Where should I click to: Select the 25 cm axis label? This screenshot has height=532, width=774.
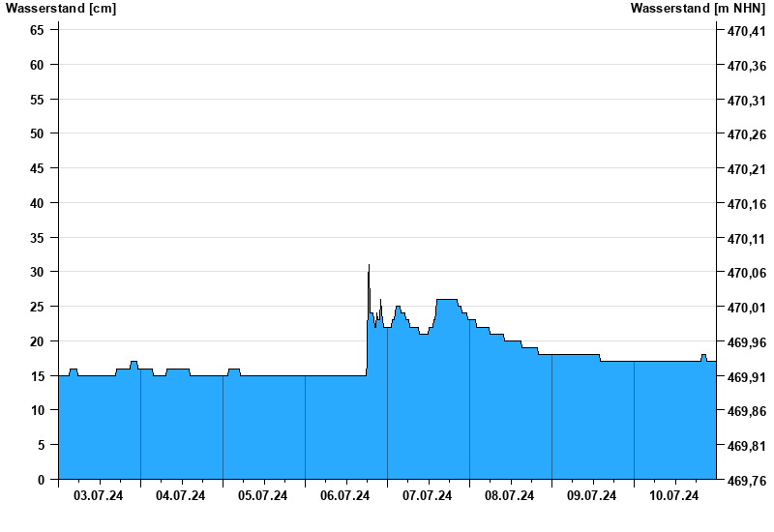pyautogui.click(x=37, y=307)
